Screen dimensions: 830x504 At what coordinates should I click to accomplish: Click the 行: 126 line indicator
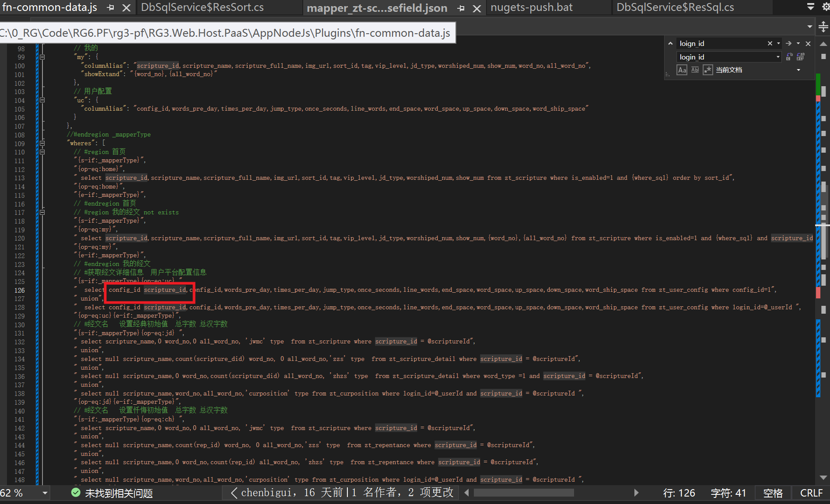[679, 493]
